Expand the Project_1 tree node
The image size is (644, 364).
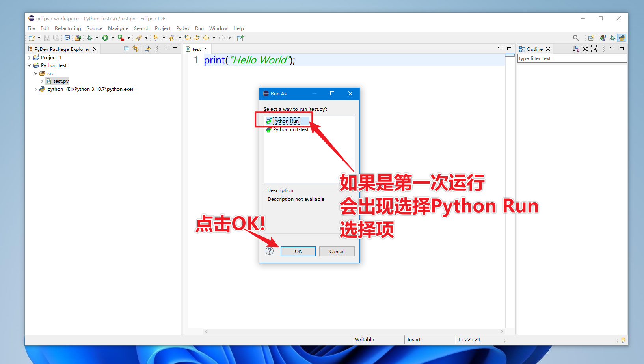30,58
